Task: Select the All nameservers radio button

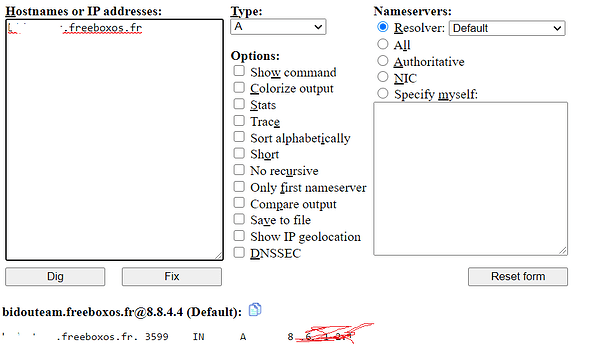Action: [383, 44]
